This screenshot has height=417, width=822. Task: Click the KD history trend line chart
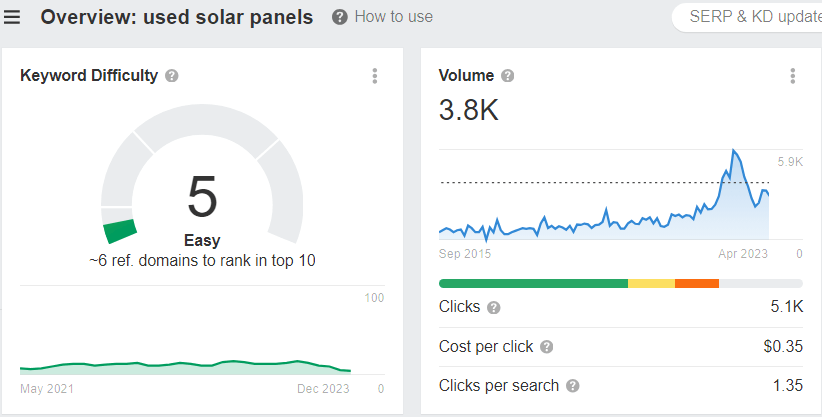click(185, 364)
